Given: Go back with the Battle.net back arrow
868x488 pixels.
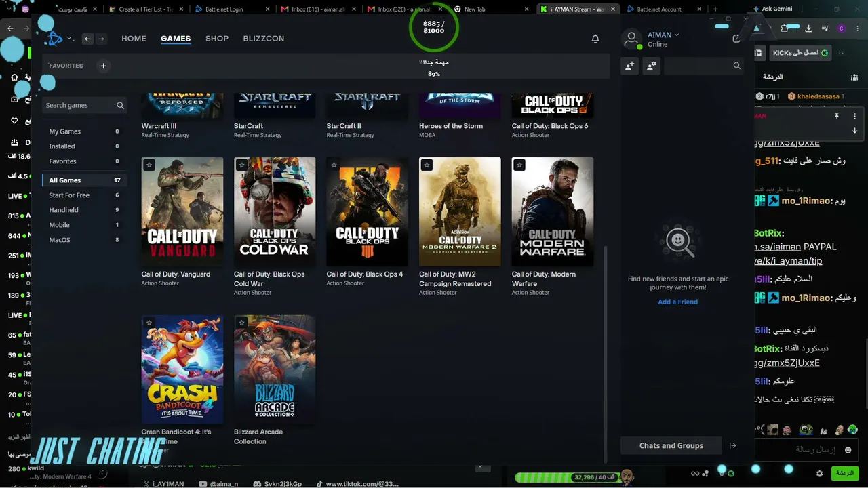Looking at the screenshot, I should pos(87,39).
